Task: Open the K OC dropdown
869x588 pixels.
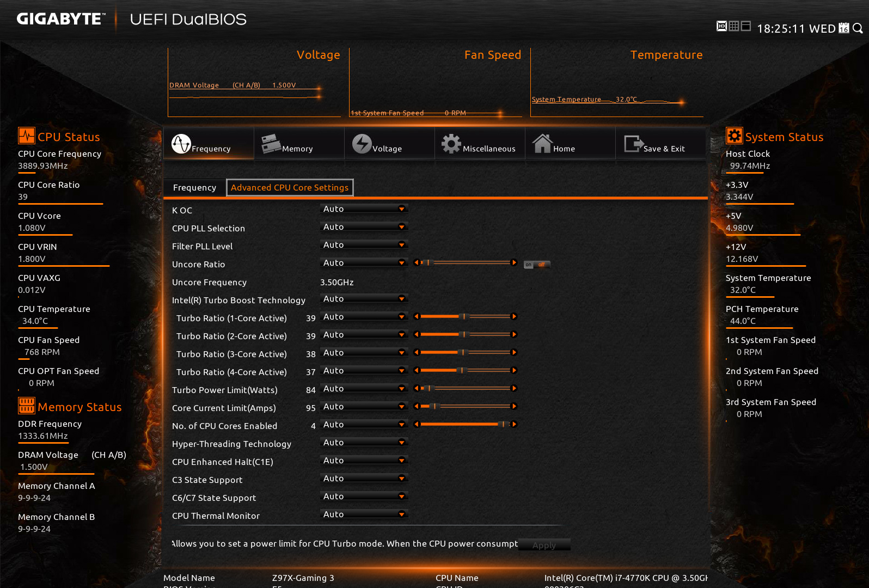Action: pos(364,209)
